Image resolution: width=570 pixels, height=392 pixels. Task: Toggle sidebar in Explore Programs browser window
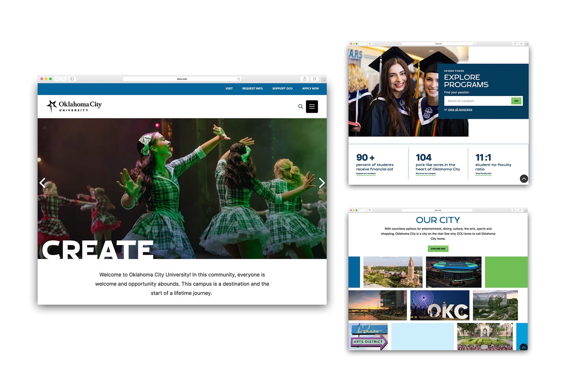(x=370, y=44)
